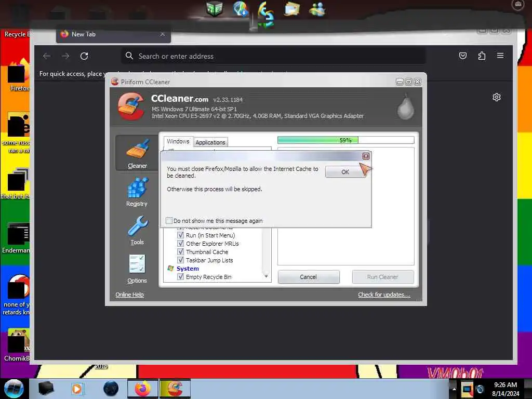Image resolution: width=532 pixels, height=399 pixels.
Task: Uncheck Other Explorer MRUs
Action: click(180, 243)
